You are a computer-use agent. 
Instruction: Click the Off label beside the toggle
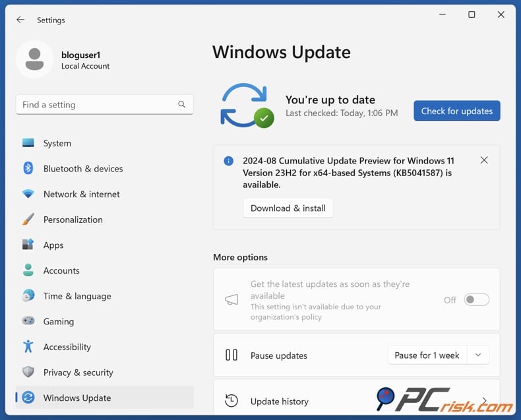point(450,300)
